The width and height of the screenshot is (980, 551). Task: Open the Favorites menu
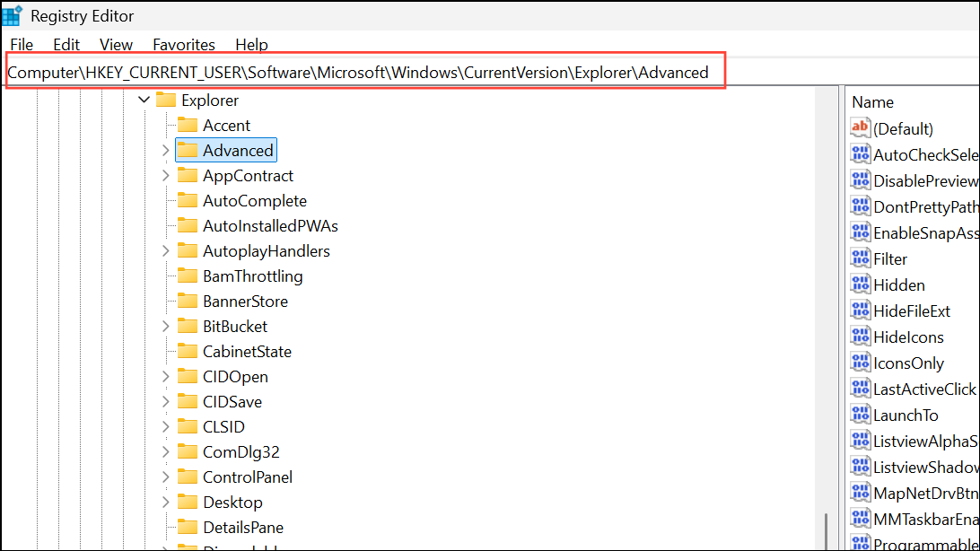click(x=184, y=44)
